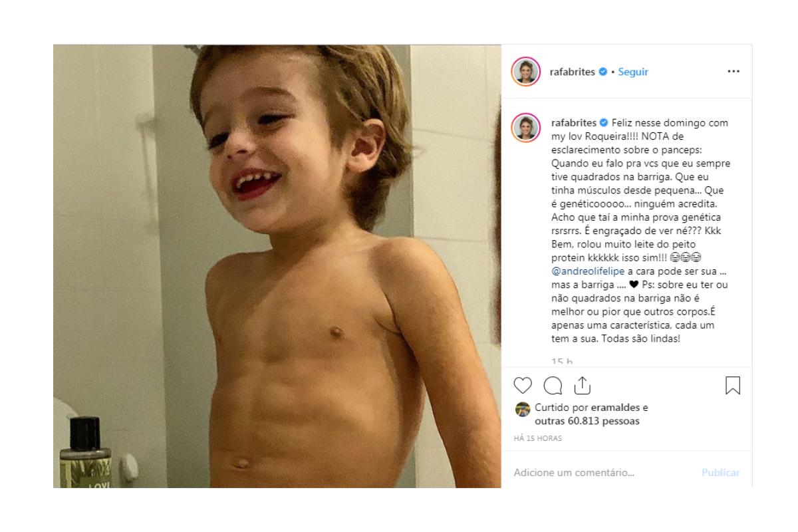Open rafabrites profile picture in post header

pos(525,72)
